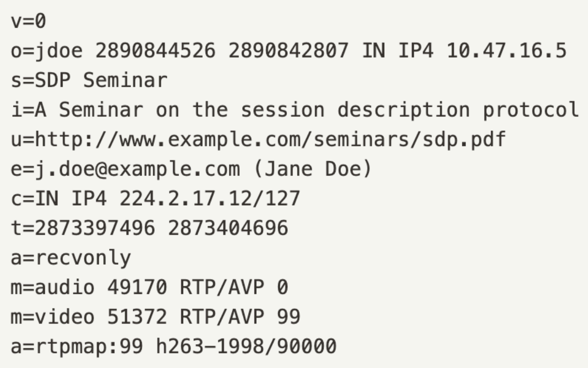Viewport: 588px width, 368px height.
Task: Click the rtpmap:99 attribute text
Action: click(89, 347)
